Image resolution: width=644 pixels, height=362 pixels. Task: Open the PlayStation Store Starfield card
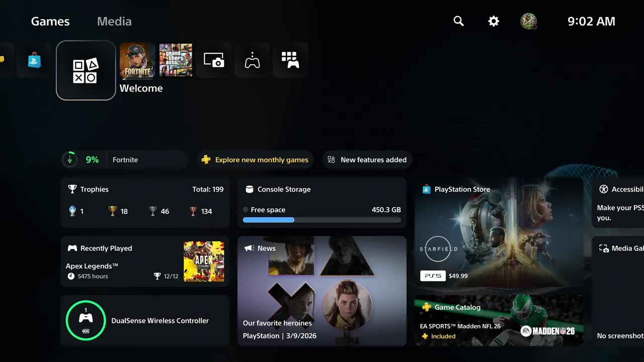(x=499, y=232)
